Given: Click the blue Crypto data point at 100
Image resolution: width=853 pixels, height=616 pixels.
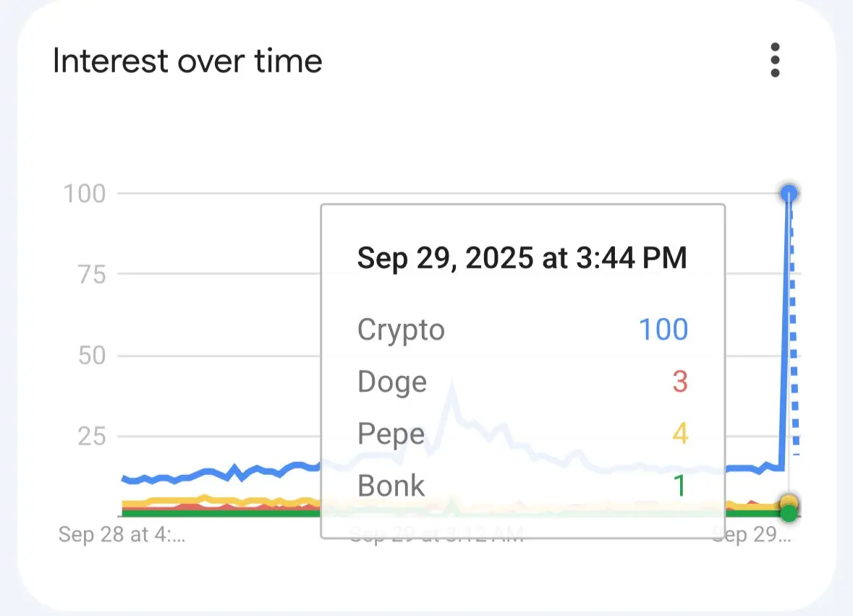Looking at the screenshot, I should point(789,194).
